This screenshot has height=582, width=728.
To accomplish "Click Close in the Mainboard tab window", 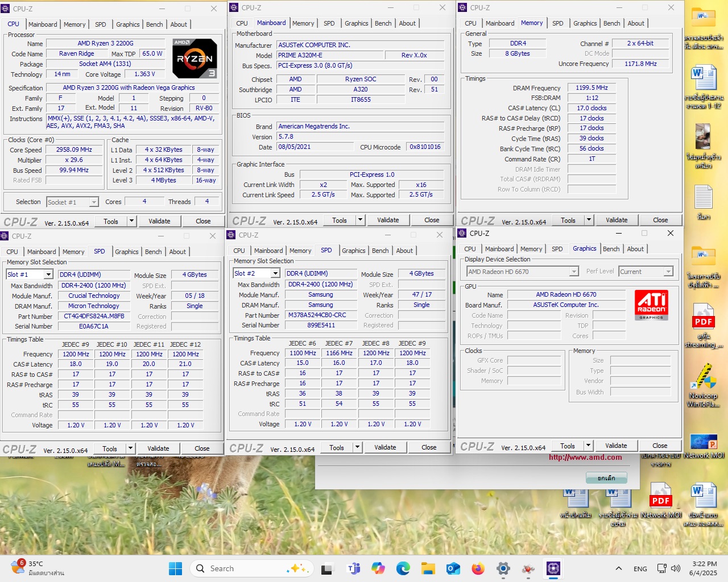I will 432,220.
